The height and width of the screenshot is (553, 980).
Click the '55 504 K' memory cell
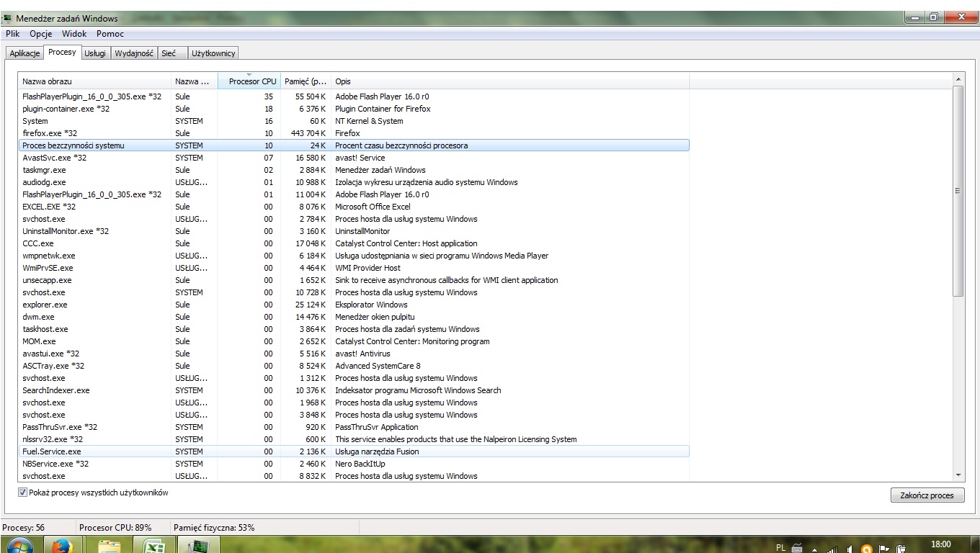(310, 96)
